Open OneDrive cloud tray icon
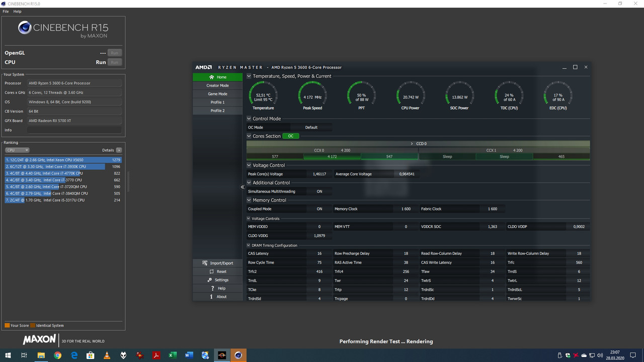This screenshot has width=644, height=362. pyautogui.click(x=584, y=355)
